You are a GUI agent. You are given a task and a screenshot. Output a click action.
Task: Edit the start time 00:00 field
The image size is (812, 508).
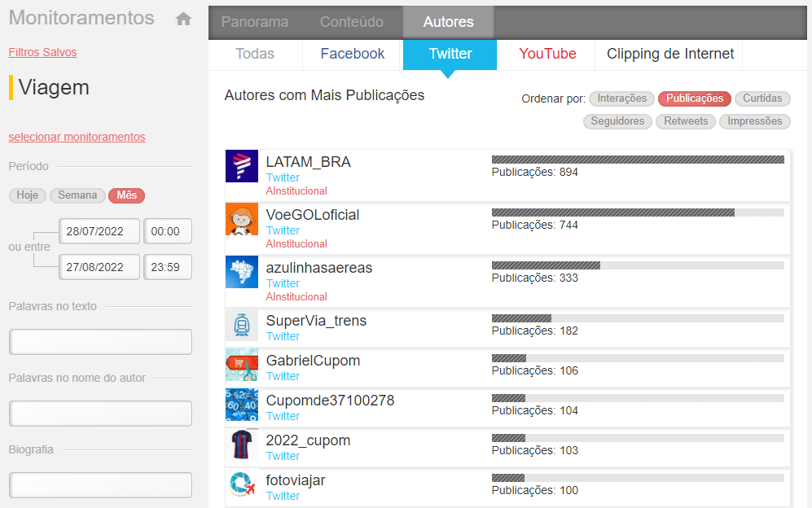[x=168, y=231]
